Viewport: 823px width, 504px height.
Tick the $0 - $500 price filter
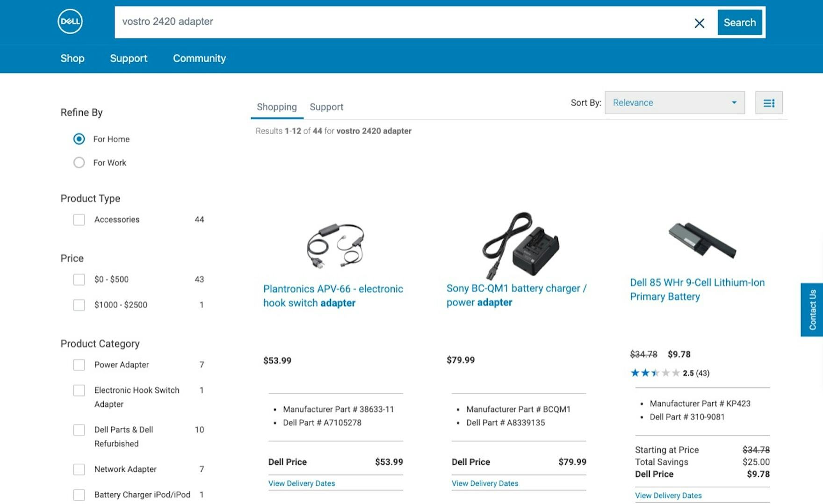[79, 280]
